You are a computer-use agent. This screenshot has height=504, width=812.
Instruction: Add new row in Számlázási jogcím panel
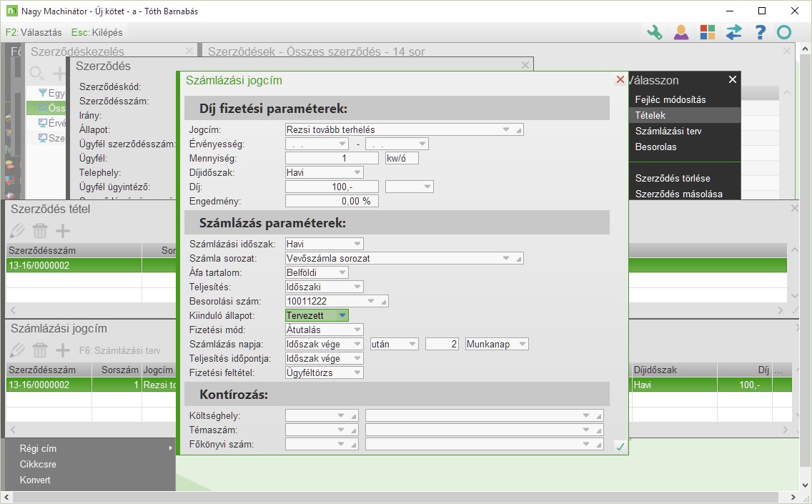pyautogui.click(x=63, y=350)
